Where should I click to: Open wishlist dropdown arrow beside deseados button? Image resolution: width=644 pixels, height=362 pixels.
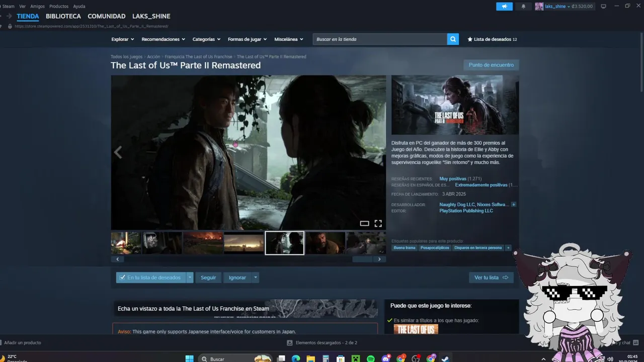pos(190,278)
